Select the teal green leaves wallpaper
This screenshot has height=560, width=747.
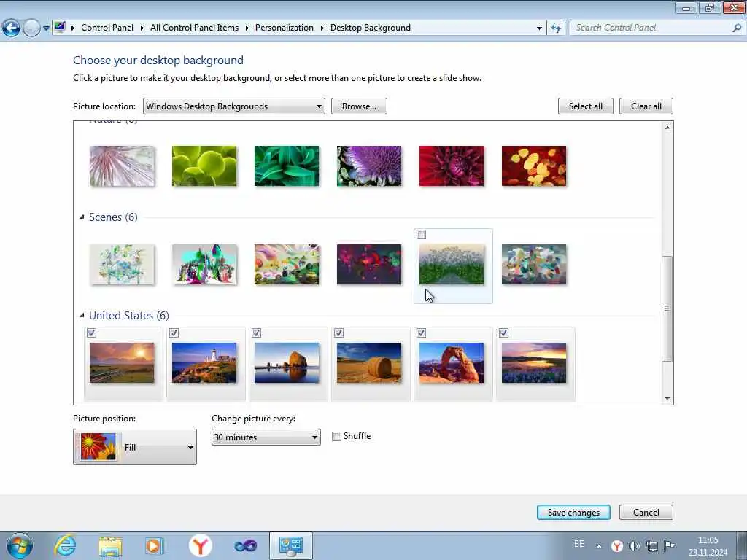coord(287,166)
